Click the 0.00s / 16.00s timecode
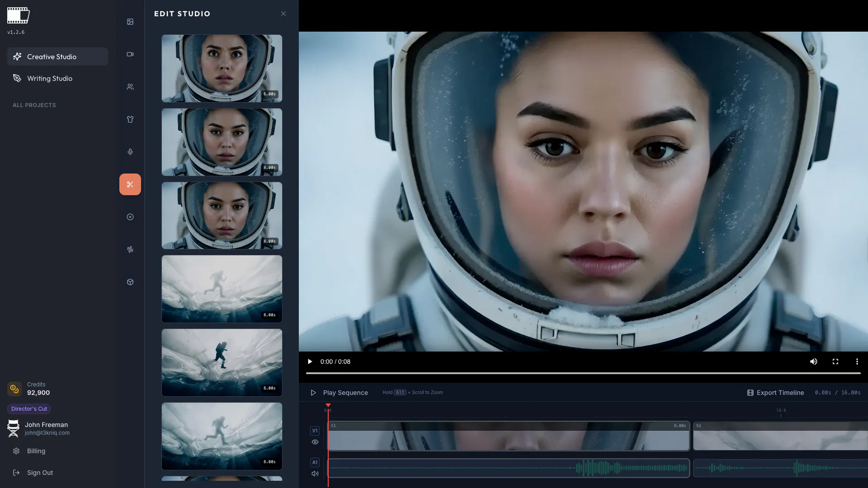The height and width of the screenshot is (488, 868). click(838, 393)
